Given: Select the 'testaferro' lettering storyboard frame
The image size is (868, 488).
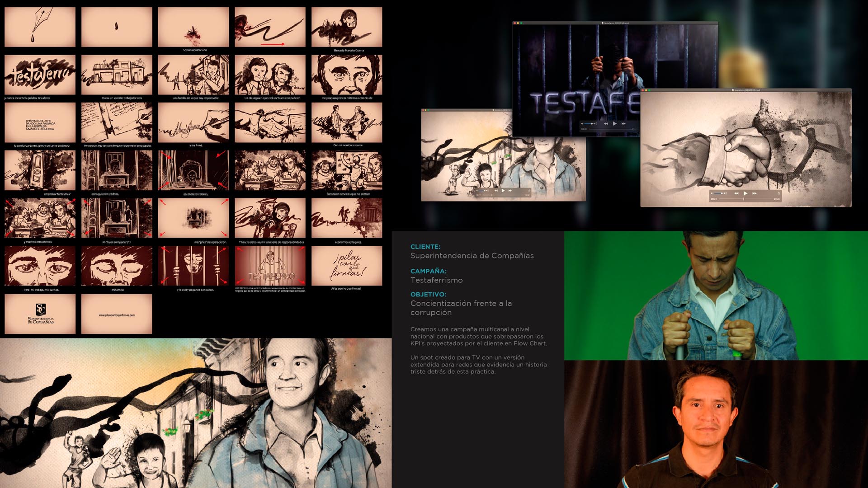Looking at the screenshot, I should pyautogui.click(x=40, y=75).
